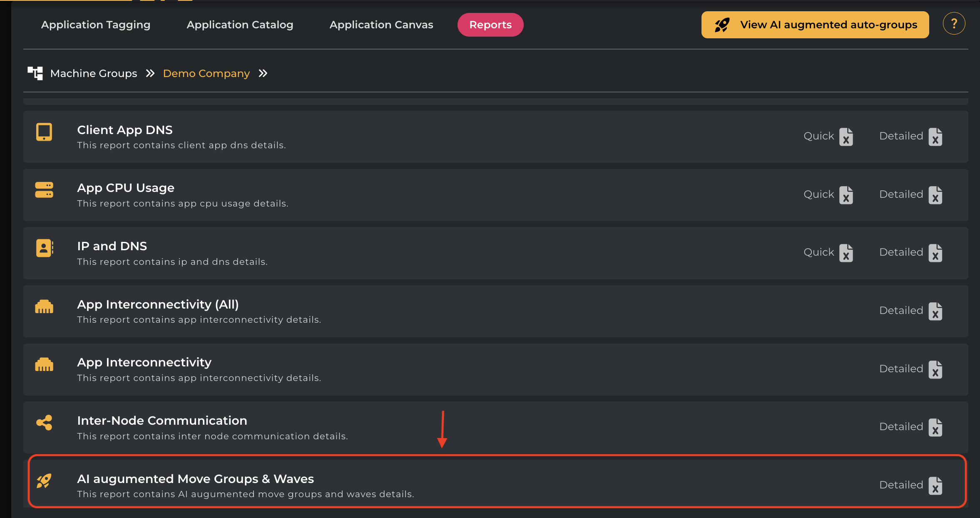980x518 pixels.
Task: Download Quick Excel file for App CPU Usage
Action: coord(846,195)
